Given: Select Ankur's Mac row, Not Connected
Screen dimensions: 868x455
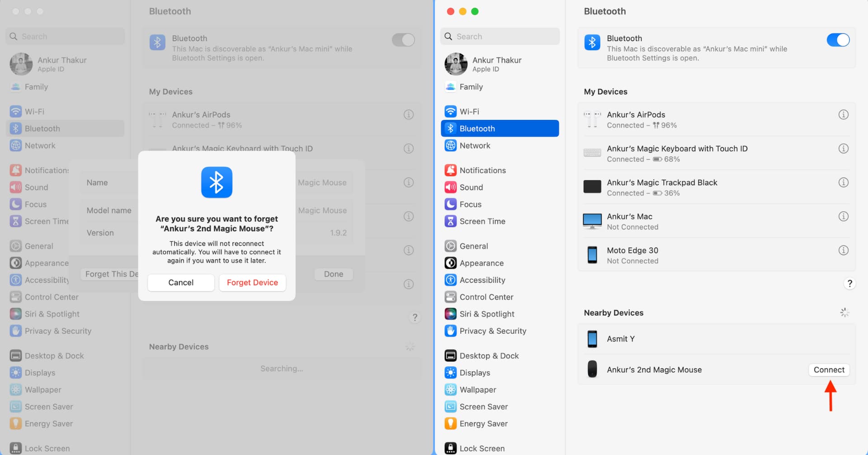Looking at the screenshot, I should [x=717, y=221].
